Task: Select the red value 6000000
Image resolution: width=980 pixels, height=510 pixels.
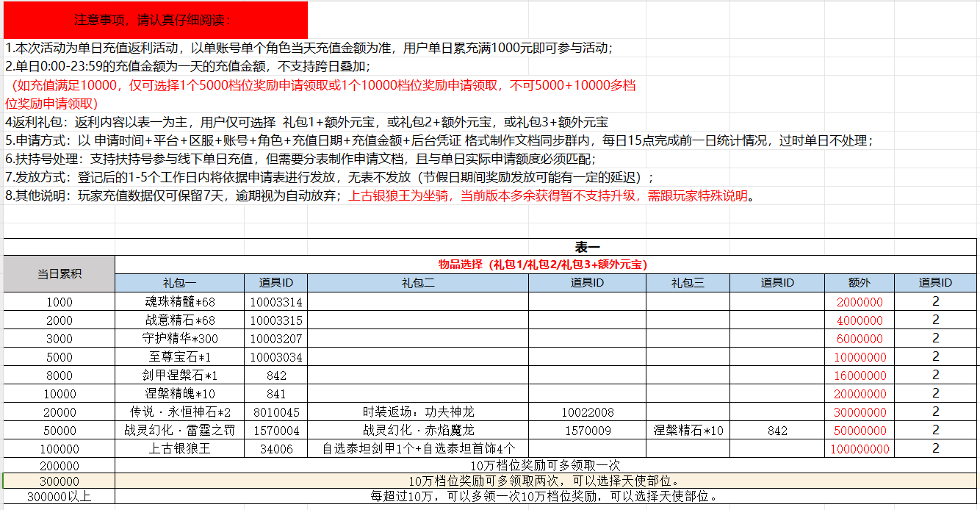Action: point(859,338)
